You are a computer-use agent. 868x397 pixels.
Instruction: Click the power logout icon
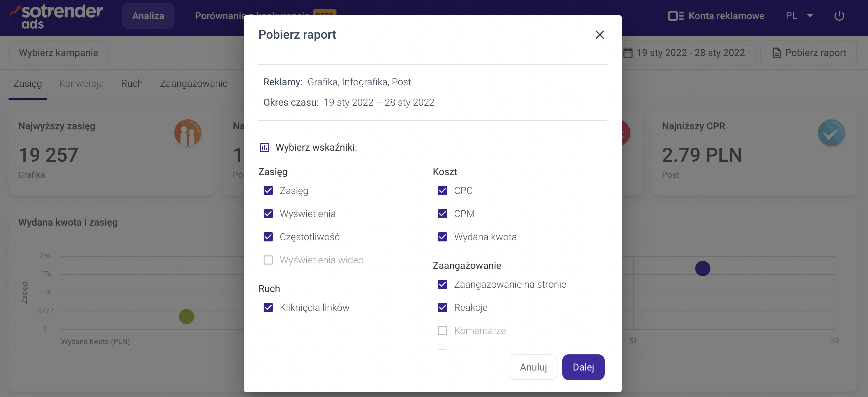pos(839,16)
